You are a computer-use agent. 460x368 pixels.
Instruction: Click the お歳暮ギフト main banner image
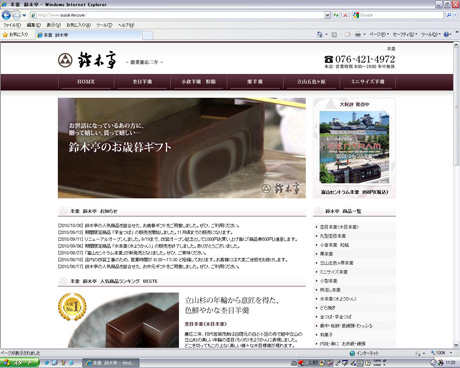click(182, 148)
